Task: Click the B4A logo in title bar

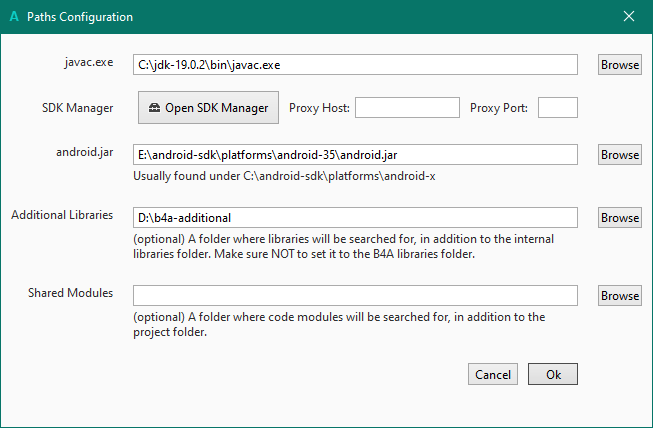Action: 13,17
